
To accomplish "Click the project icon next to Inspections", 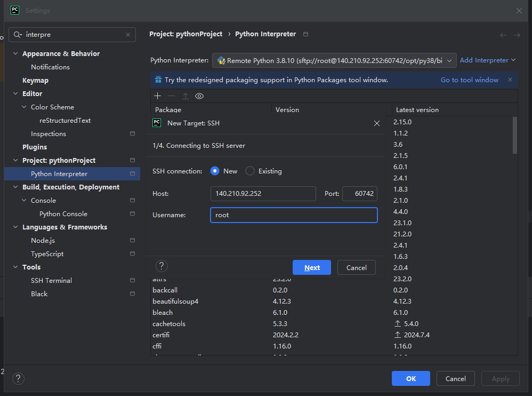I will click(x=132, y=133).
